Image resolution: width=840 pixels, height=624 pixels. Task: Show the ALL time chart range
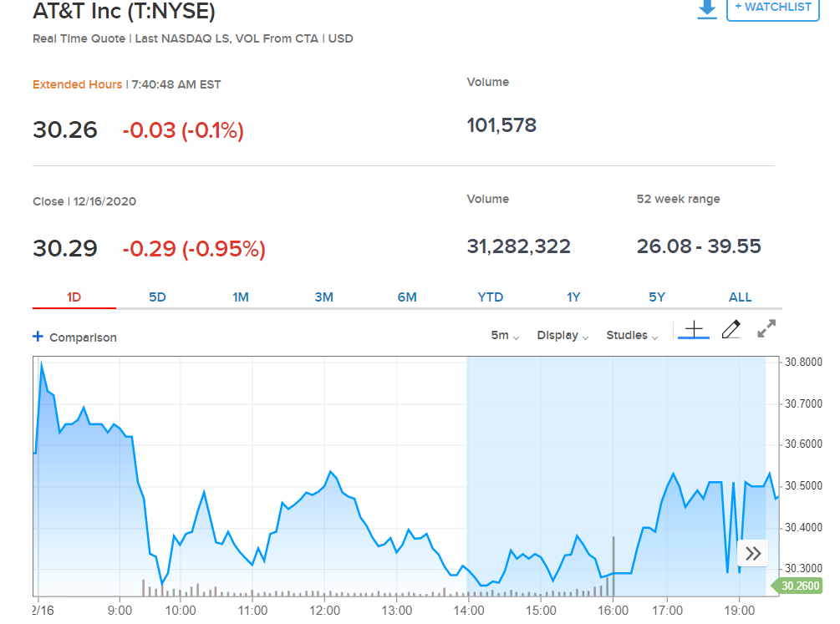pos(741,297)
